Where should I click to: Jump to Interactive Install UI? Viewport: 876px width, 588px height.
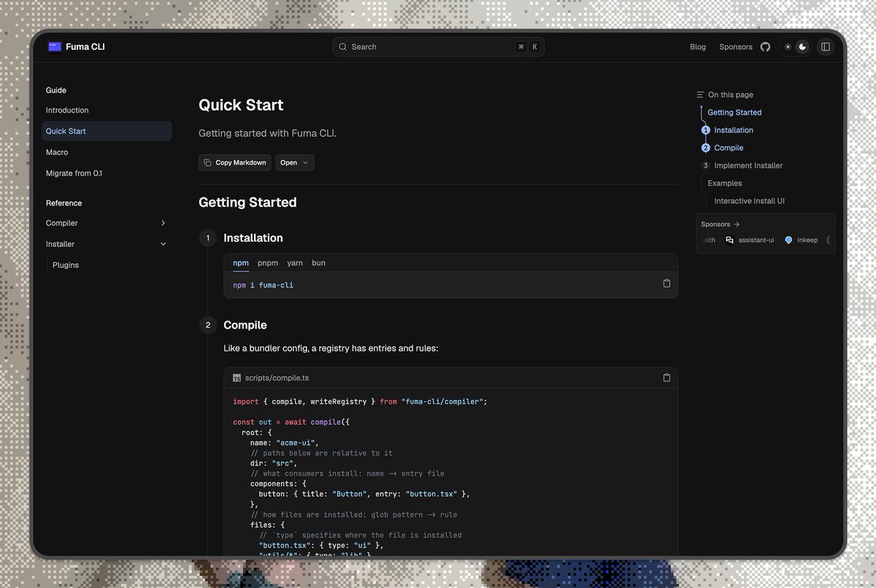[750, 201]
